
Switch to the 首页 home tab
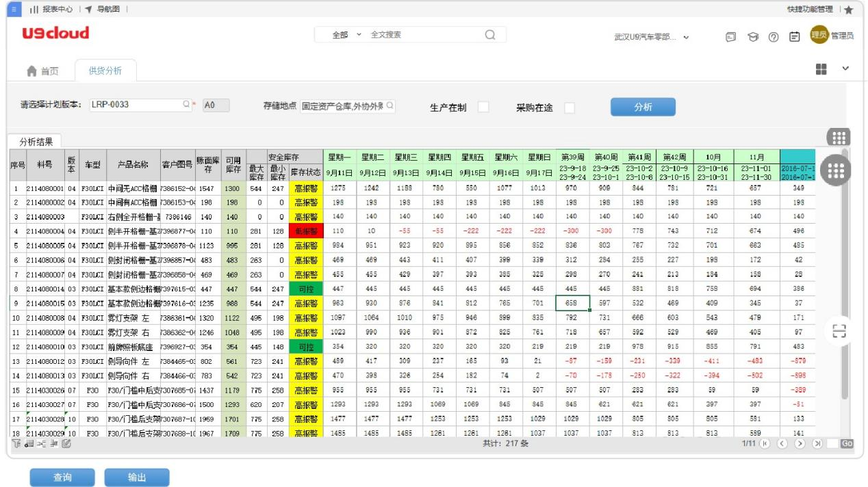tap(42, 71)
